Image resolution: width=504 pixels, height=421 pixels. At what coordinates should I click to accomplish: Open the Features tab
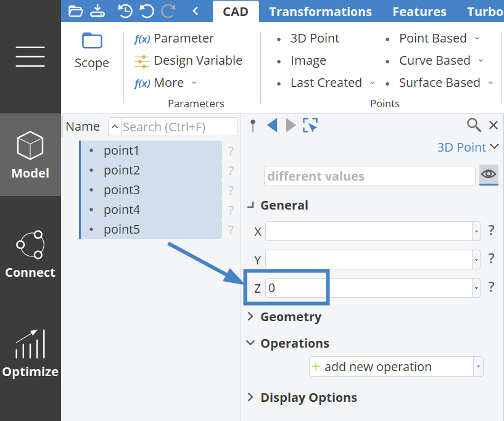point(419,12)
